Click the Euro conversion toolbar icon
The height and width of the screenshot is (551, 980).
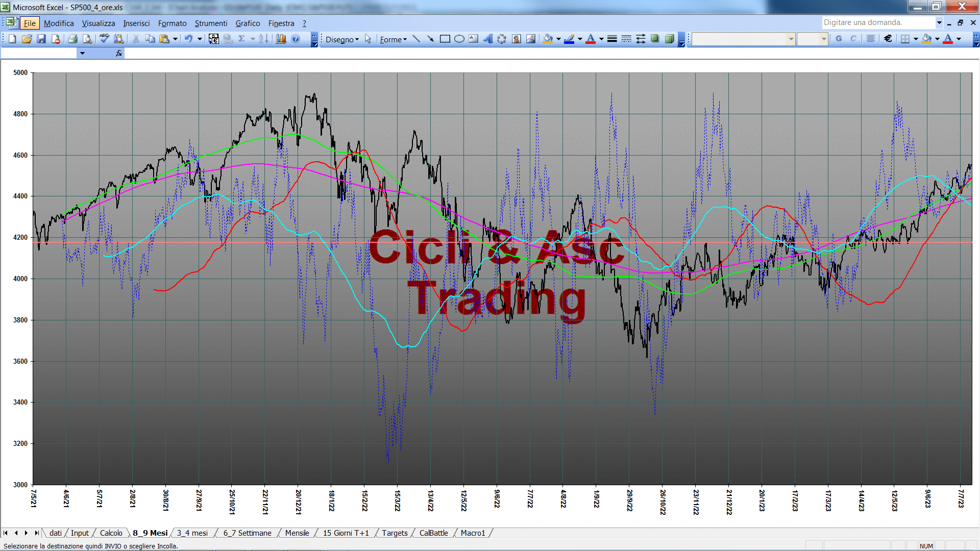(x=214, y=39)
